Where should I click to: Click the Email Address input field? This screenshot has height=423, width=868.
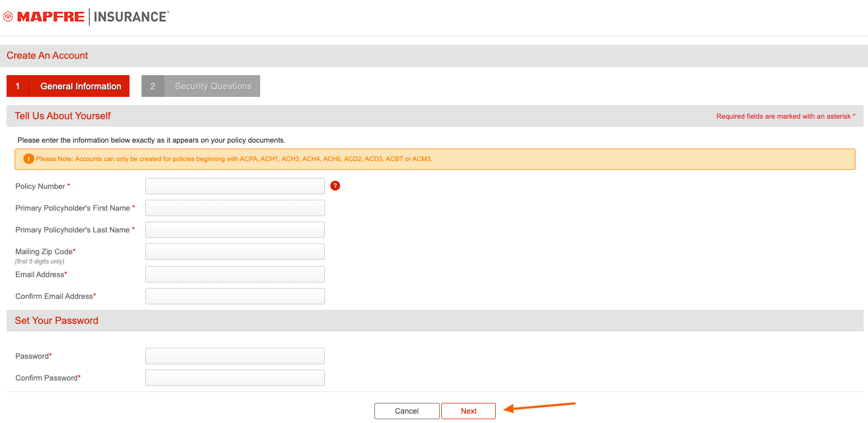[235, 274]
